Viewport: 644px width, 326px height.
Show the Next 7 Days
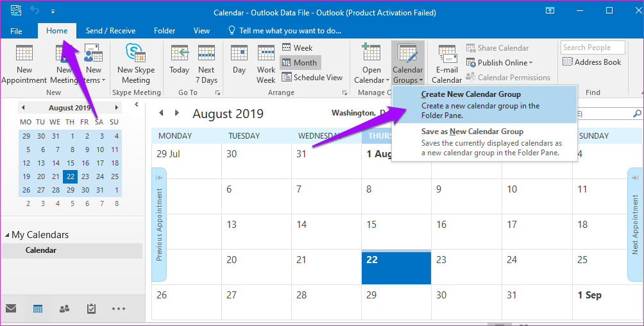206,64
